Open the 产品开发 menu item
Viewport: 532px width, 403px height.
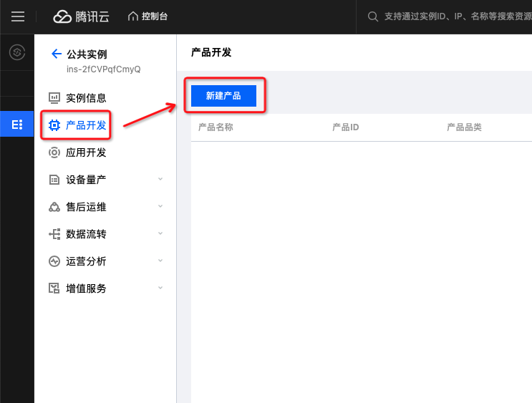86,125
